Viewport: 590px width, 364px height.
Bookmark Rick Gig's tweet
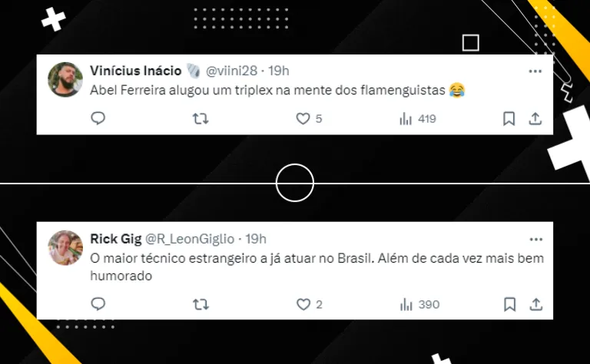[510, 304]
